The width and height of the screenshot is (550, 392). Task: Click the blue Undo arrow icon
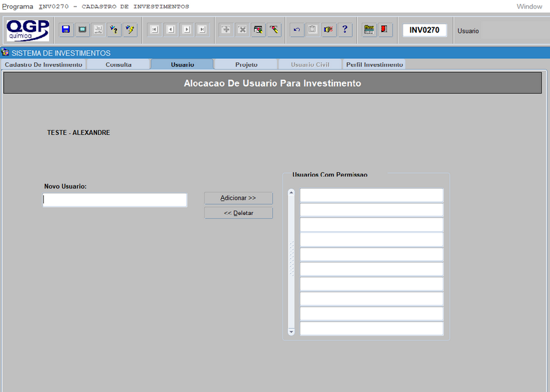[297, 30]
